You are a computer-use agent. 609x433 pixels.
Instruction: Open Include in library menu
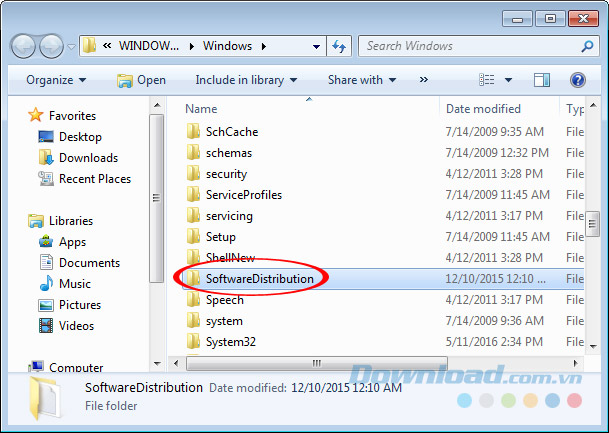point(246,80)
